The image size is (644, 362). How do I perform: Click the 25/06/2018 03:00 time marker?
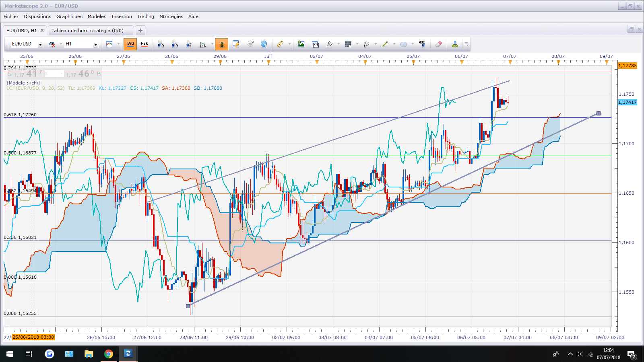coord(33,337)
